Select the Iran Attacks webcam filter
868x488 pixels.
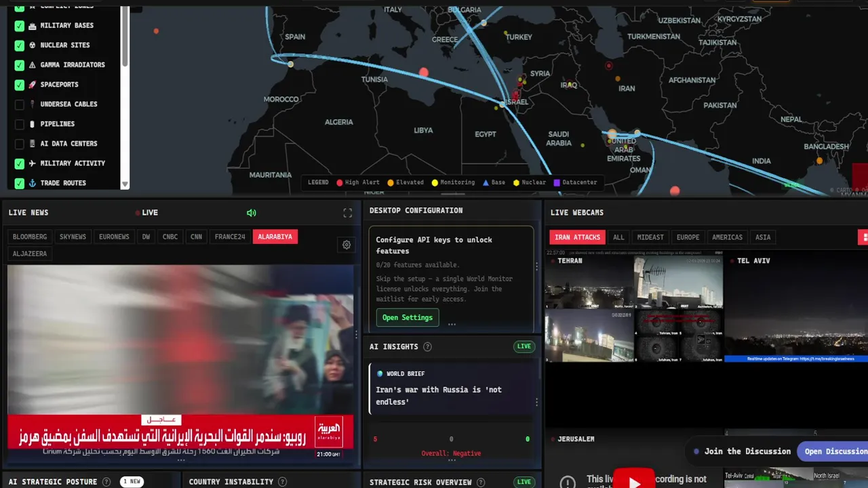pyautogui.click(x=578, y=237)
